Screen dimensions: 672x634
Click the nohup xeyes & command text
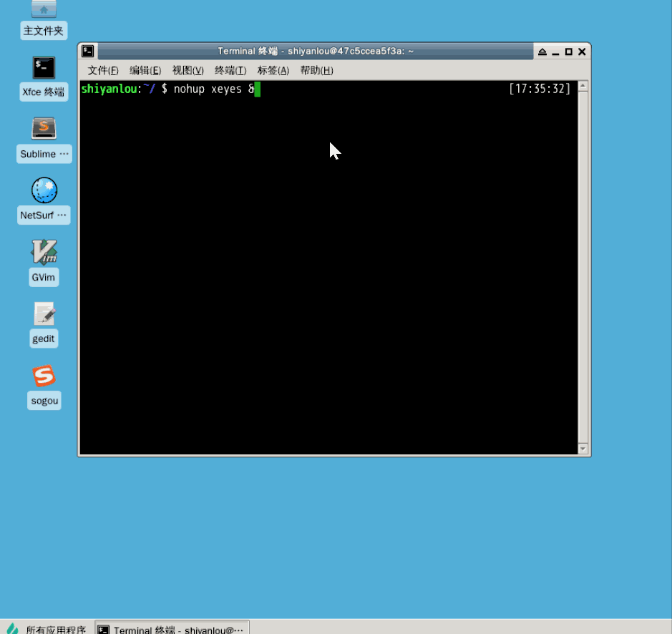214,89
